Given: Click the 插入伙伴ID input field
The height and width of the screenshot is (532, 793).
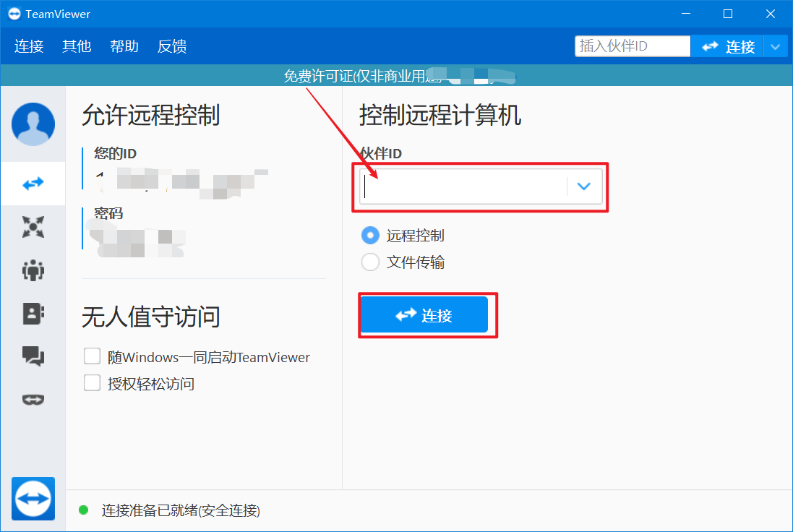Looking at the screenshot, I should point(633,46).
